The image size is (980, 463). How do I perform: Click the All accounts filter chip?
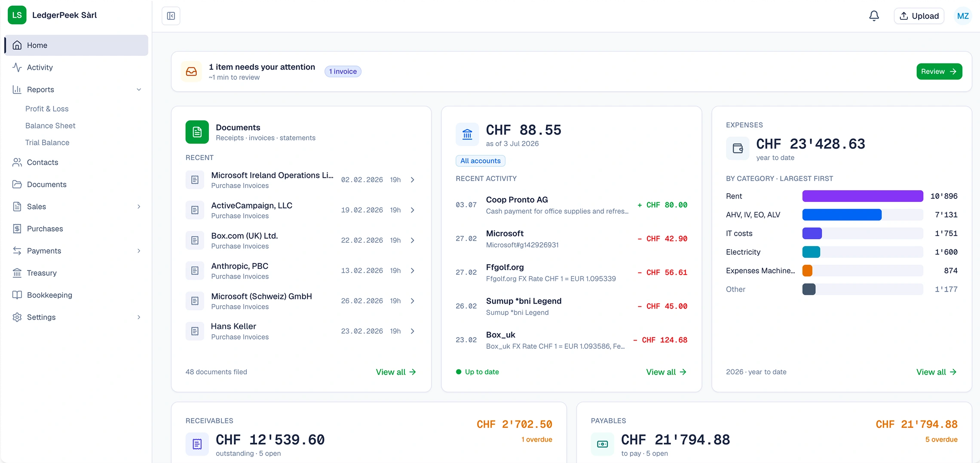point(480,161)
